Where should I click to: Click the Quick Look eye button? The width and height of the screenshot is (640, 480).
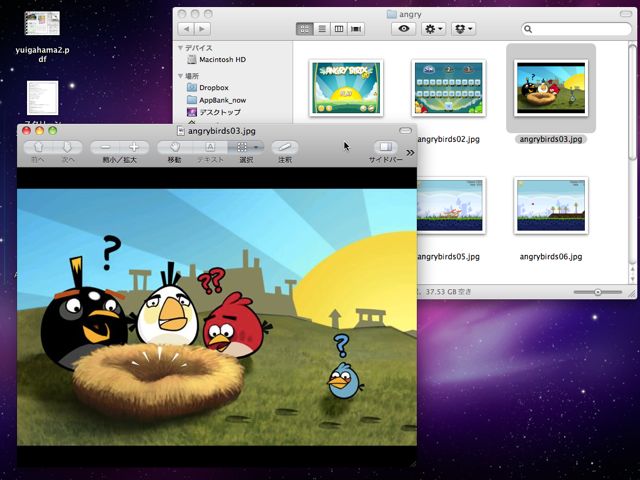pos(404,29)
